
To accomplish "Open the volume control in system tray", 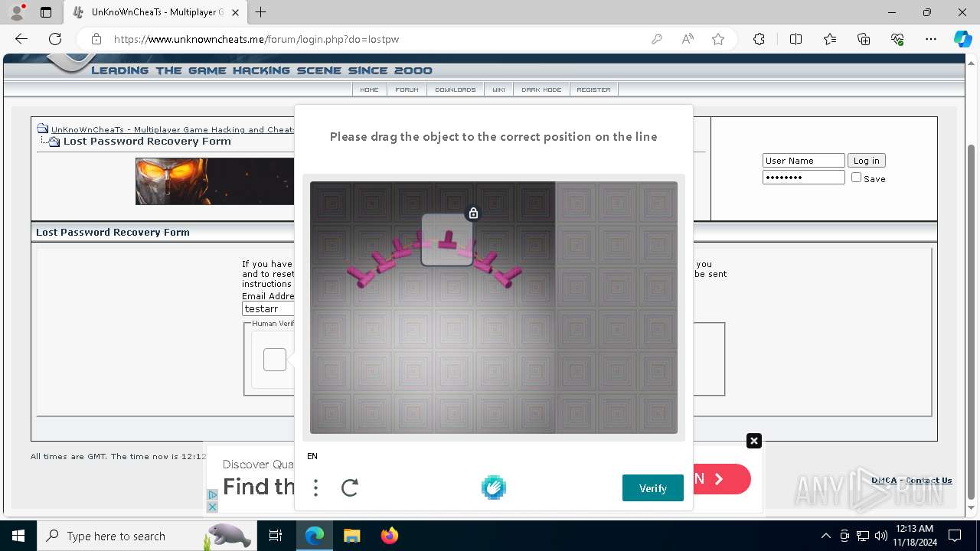I will click(x=881, y=536).
